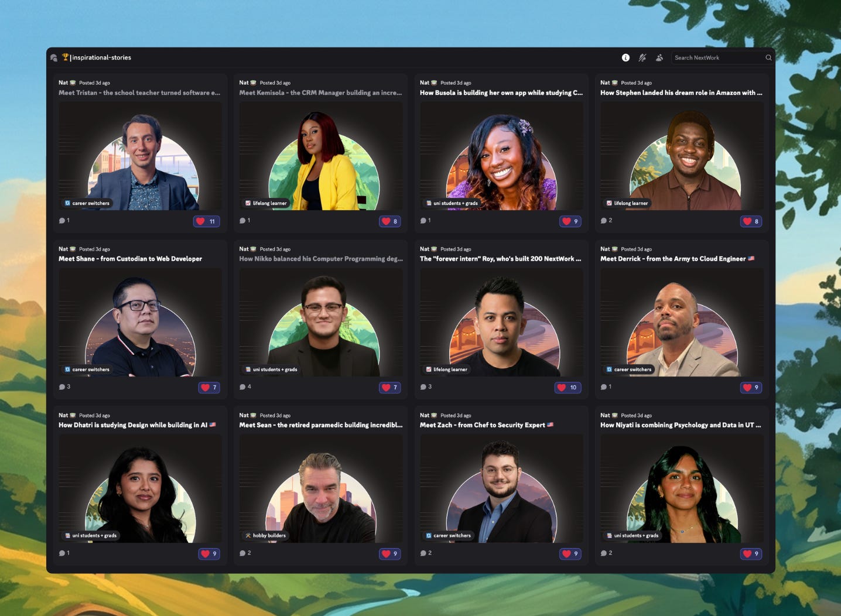Select Derrick's portrait thumbnail

click(x=682, y=323)
